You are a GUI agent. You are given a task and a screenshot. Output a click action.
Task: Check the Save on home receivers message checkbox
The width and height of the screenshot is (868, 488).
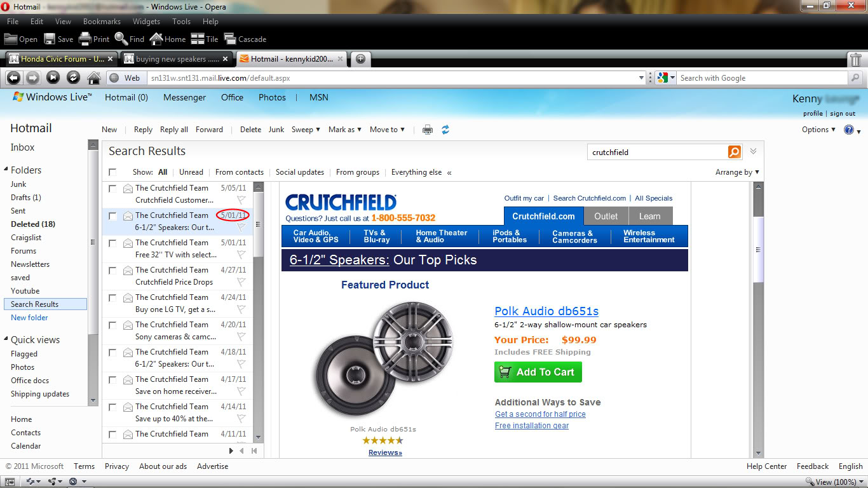pos(112,379)
